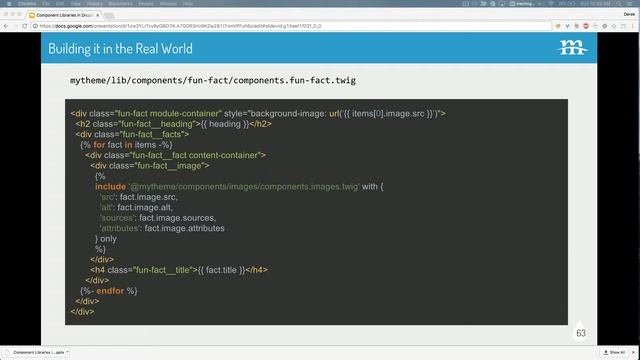The image size is (640, 360).
Task: Open the History menu in menu bar
Action: [94, 3]
